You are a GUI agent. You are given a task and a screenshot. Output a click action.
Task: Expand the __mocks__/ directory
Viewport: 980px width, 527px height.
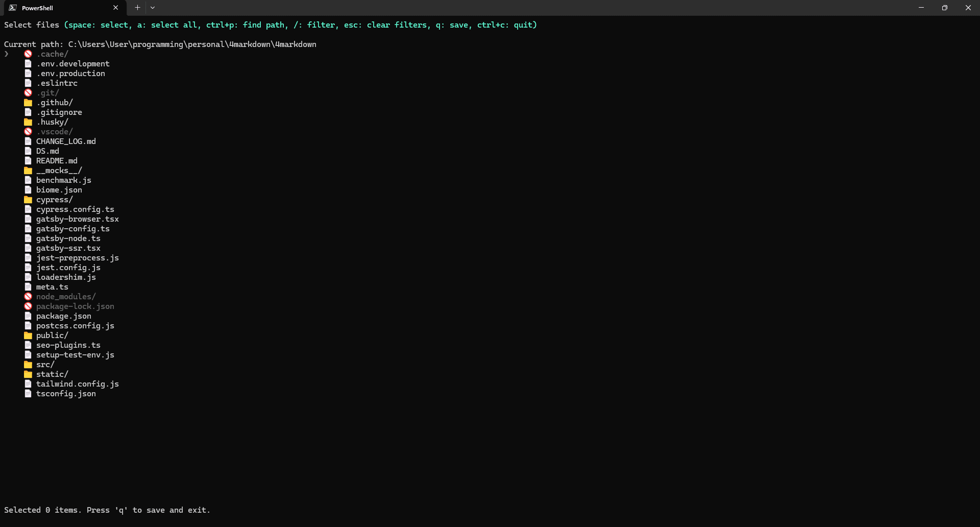[59, 170]
